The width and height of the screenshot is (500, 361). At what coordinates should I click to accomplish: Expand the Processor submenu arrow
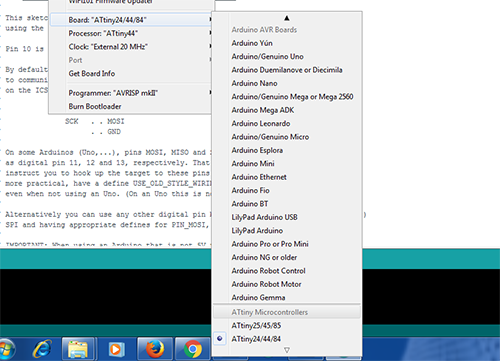(x=210, y=33)
